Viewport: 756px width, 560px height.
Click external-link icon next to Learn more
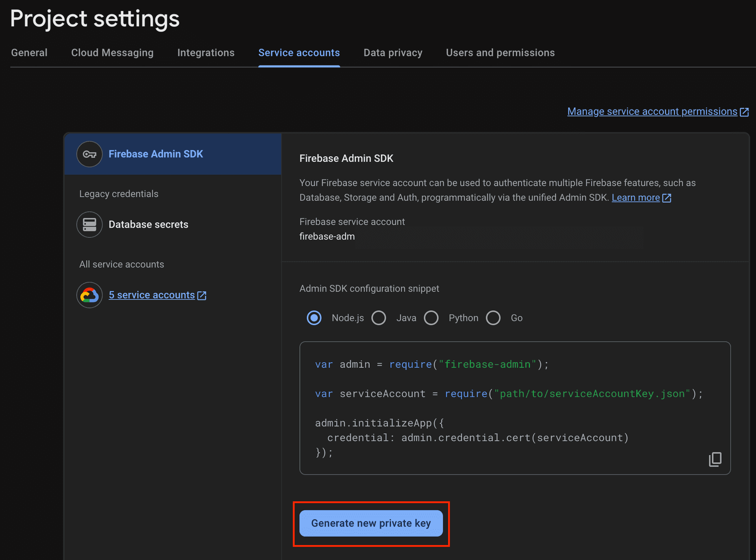(667, 198)
